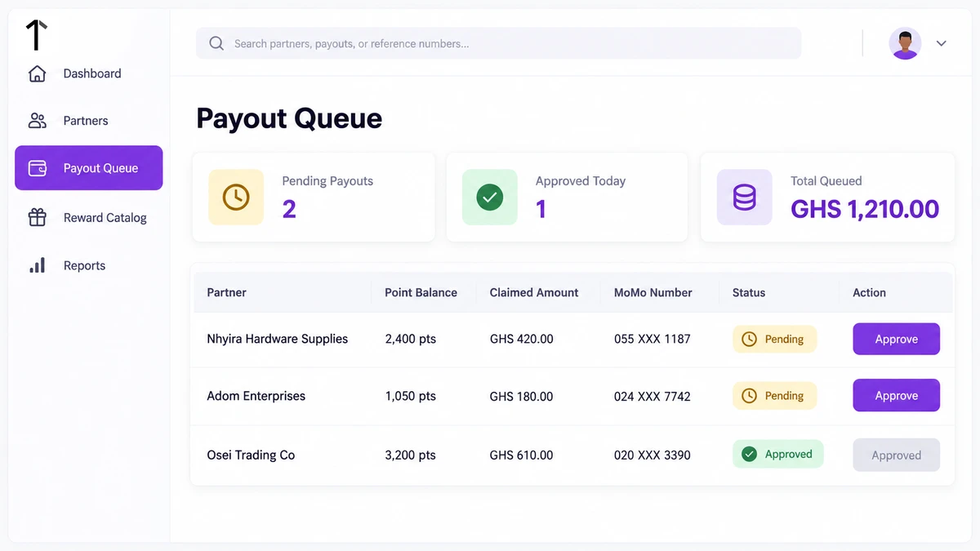Select 'Osei Trading Co' partner name
Image resolution: width=980 pixels, height=551 pixels.
[251, 455]
